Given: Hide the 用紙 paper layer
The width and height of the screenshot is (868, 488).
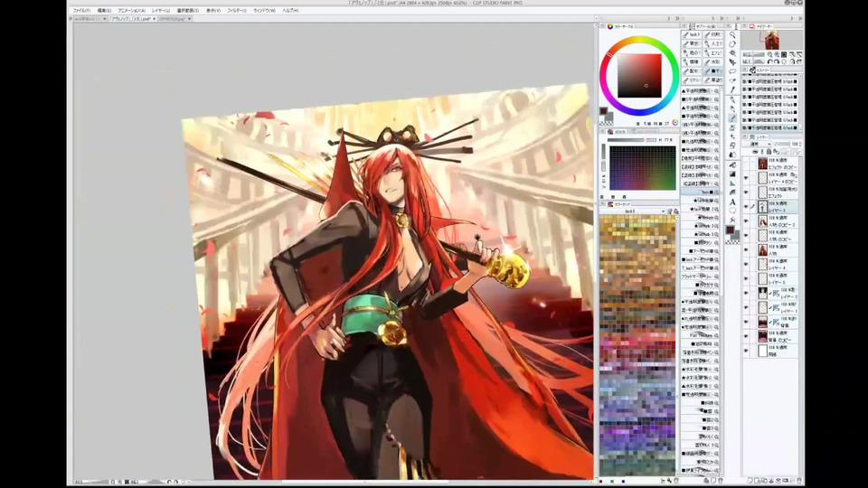Looking at the screenshot, I should (x=746, y=351).
